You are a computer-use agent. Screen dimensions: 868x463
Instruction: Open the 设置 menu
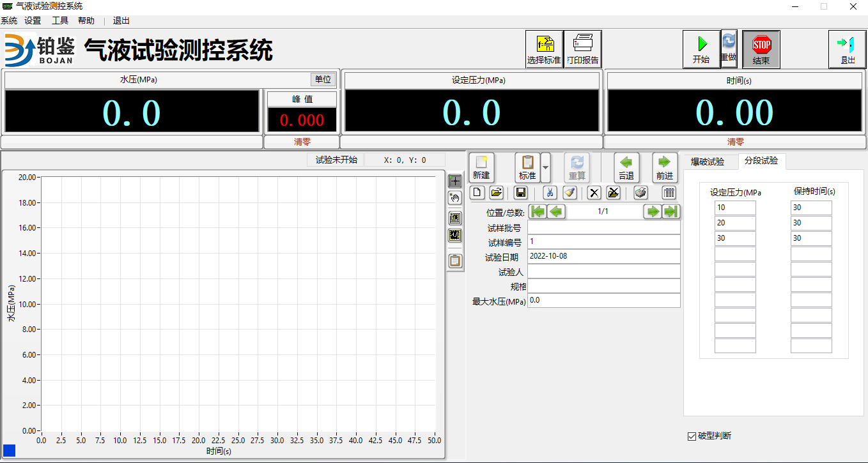pyautogui.click(x=33, y=20)
